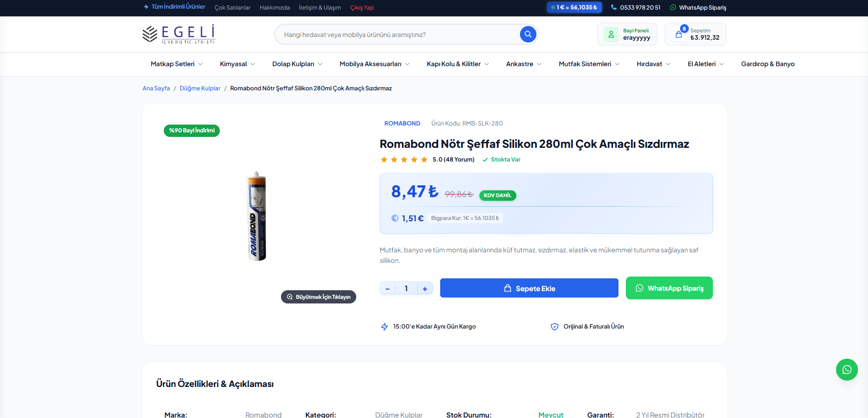Click the euro coin icon beside 1,51€

pos(395,218)
